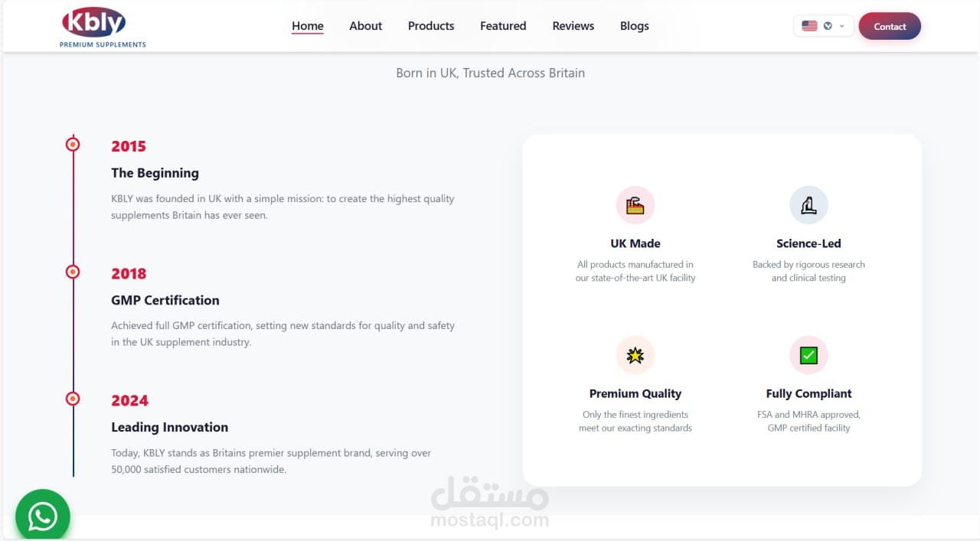
Task: Click the "Fully Compliant" card title
Action: [808, 393]
